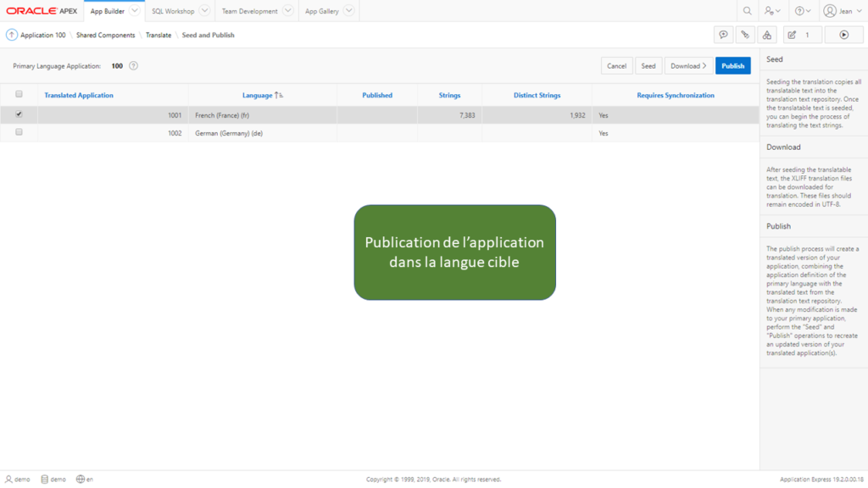Screen dimensions: 868x488
Task: Expand the SQL Workshop dropdown arrow
Action: pos(204,10)
